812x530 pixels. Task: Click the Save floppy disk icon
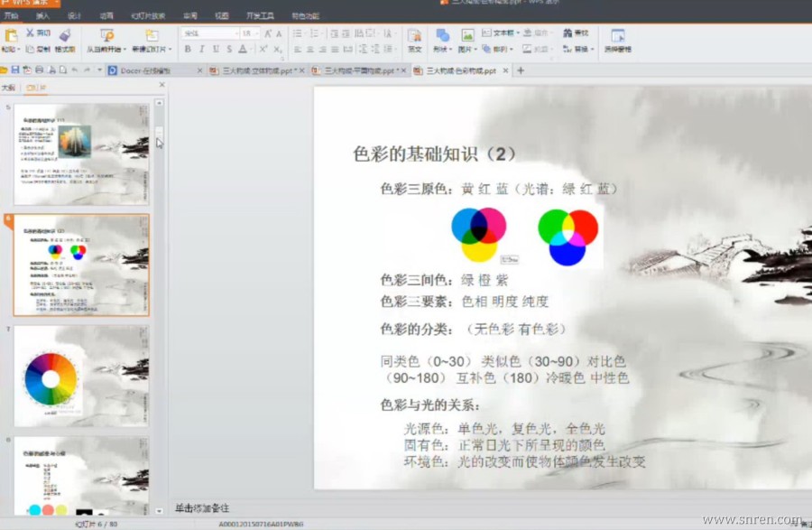click(x=15, y=70)
